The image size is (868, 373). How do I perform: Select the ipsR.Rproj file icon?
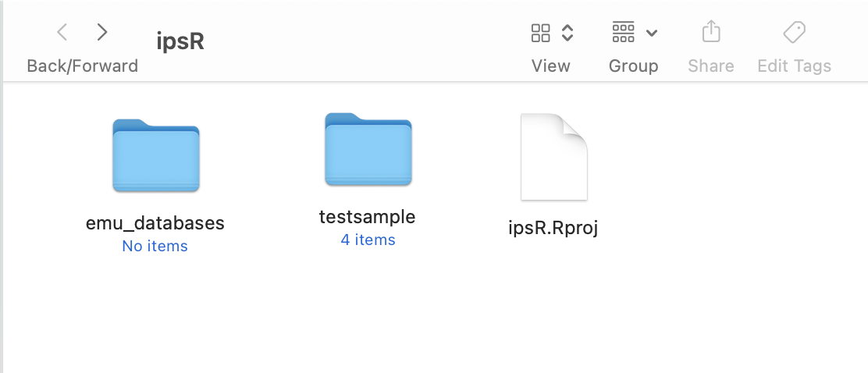tap(553, 157)
